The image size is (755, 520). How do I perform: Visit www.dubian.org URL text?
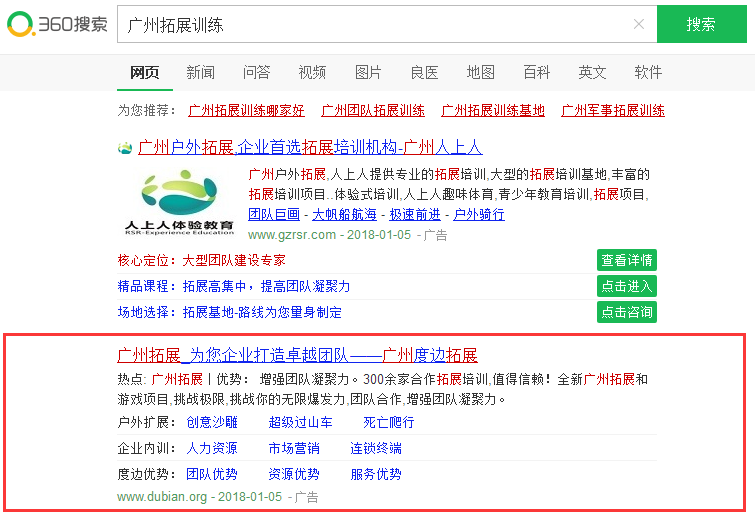pos(162,496)
